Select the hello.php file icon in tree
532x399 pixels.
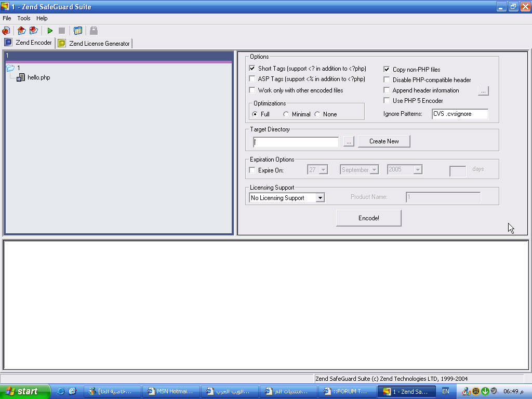[21, 77]
